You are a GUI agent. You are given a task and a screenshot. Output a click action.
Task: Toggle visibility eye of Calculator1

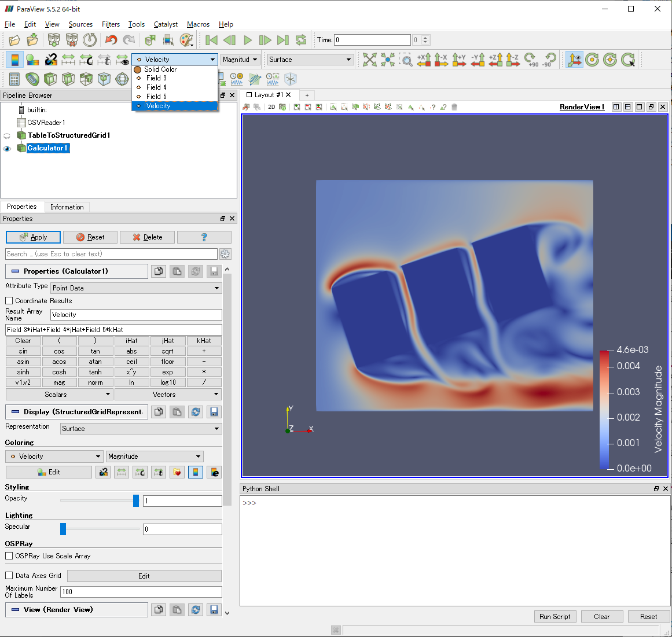coord(7,149)
